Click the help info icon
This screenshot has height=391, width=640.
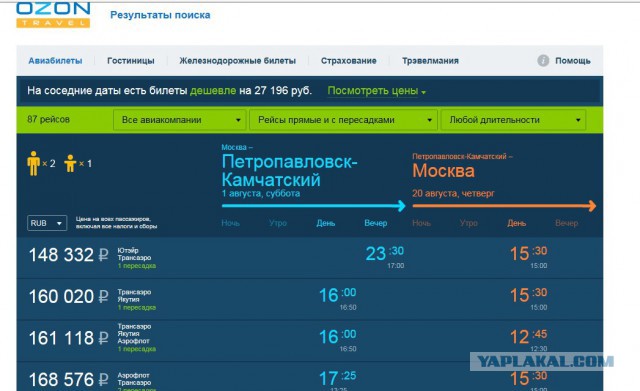(543, 61)
